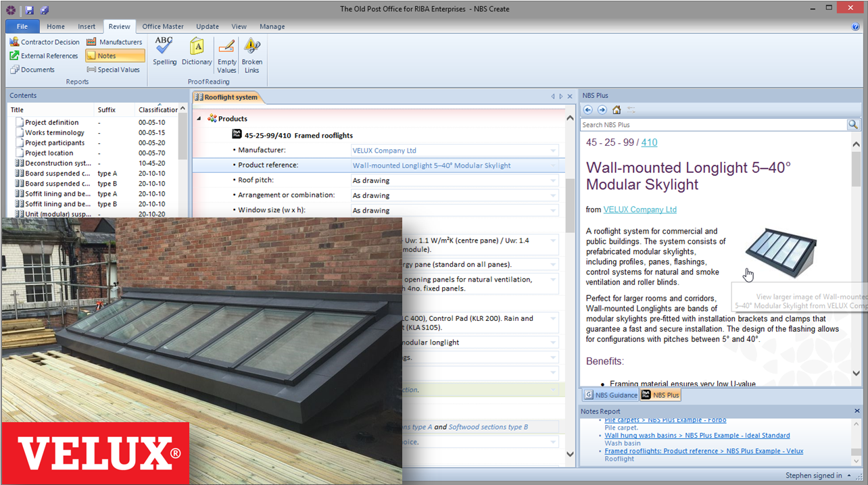Image resolution: width=868 pixels, height=485 pixels.
Task: Switch to the Manage ribbon tab
Action: point(272,26)
